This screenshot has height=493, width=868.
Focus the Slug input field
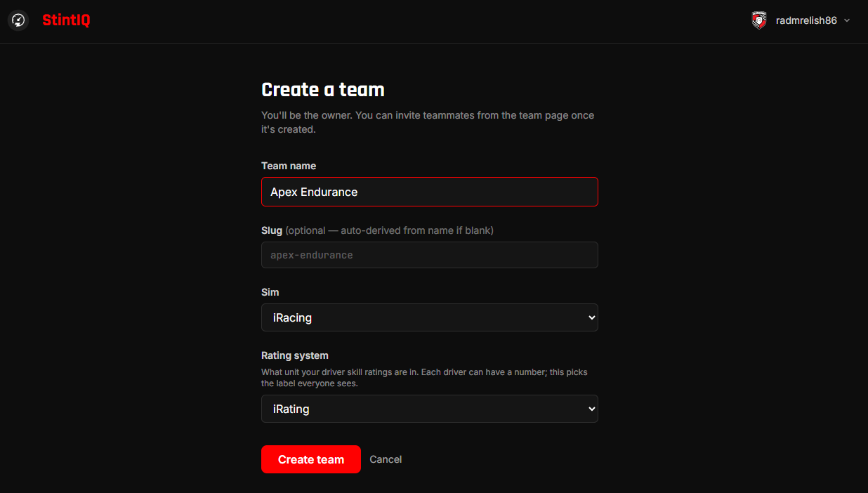430,255
